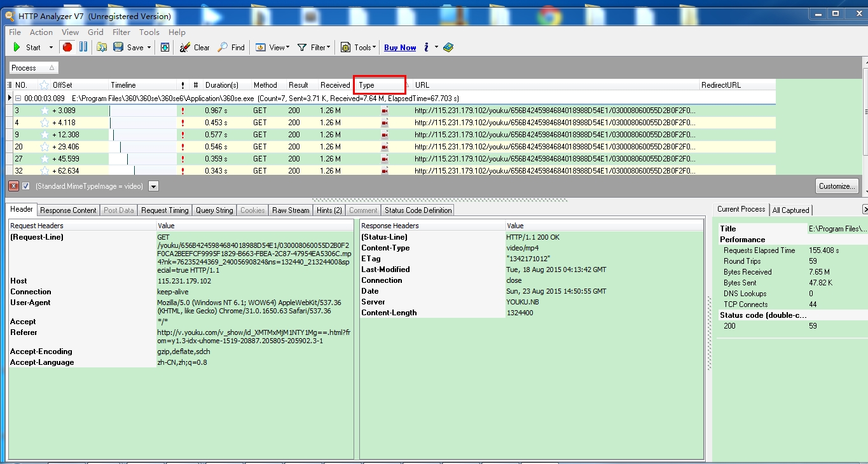Open the Grid menu

pos(95,32)
